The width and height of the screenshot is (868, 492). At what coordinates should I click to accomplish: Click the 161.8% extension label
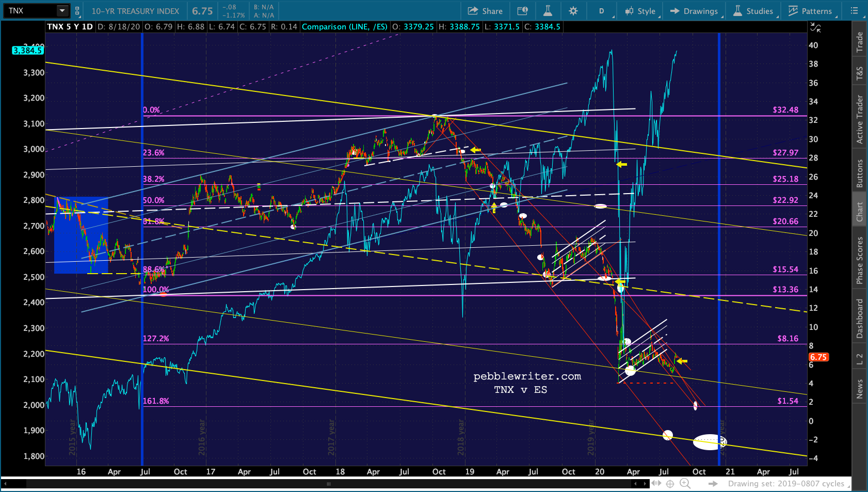(x=156, y=401)
